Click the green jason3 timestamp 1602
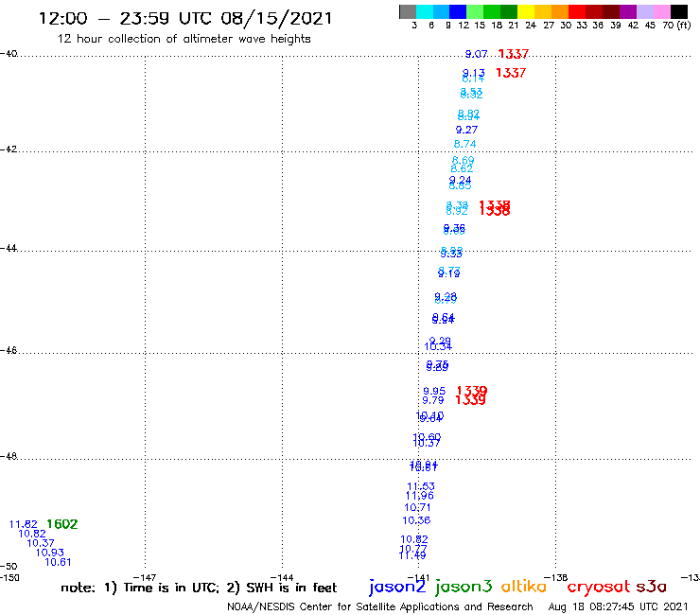Viewport: 700px width, 615px height. 62,524
